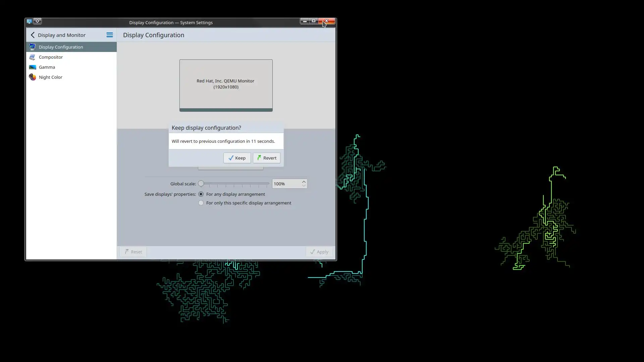Click the Night Color sidebar icon
The image size is (644, 362).
coord(32,77)
